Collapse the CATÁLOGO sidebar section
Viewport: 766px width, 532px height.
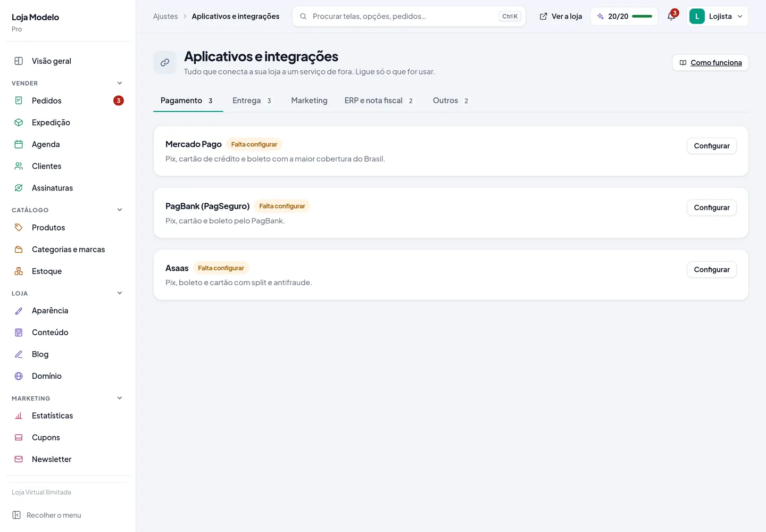click(120, 210)
